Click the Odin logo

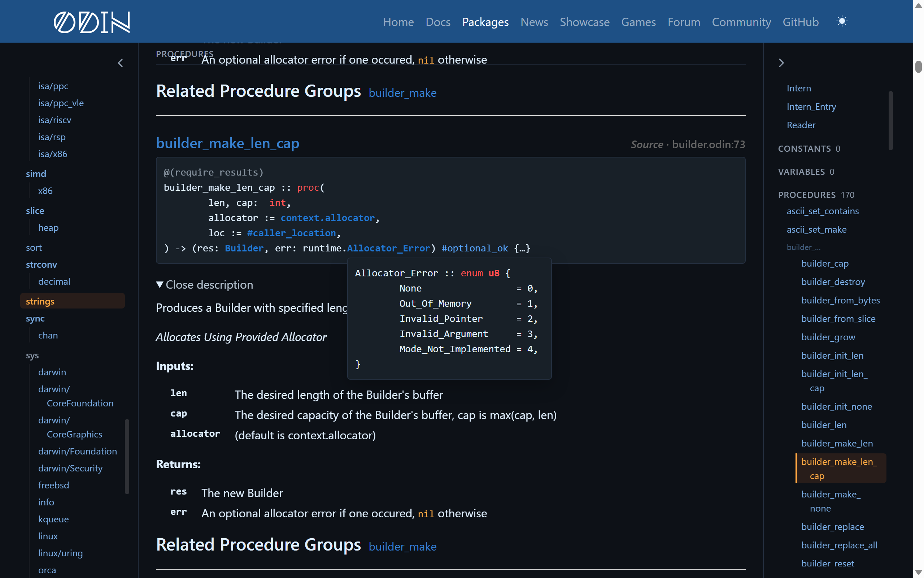tap(92, 22)
